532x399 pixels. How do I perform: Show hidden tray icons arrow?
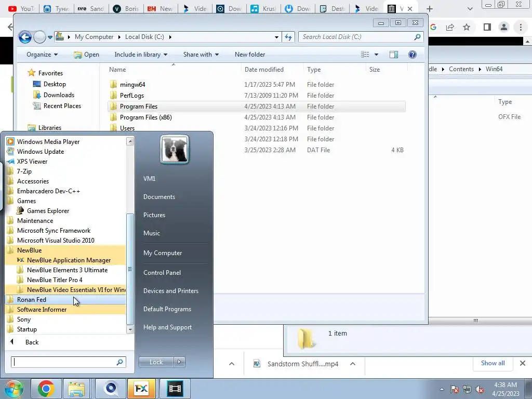(x=442, y=390)
